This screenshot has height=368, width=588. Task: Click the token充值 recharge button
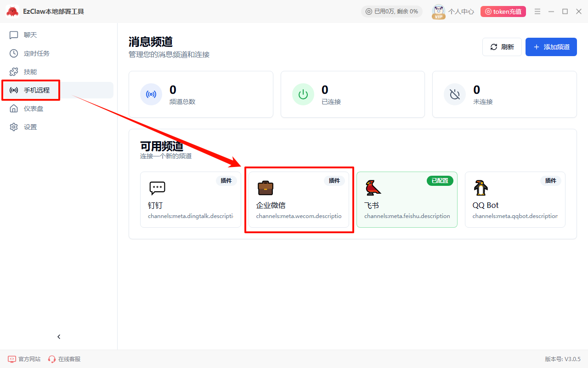click(x=503, y=11)
